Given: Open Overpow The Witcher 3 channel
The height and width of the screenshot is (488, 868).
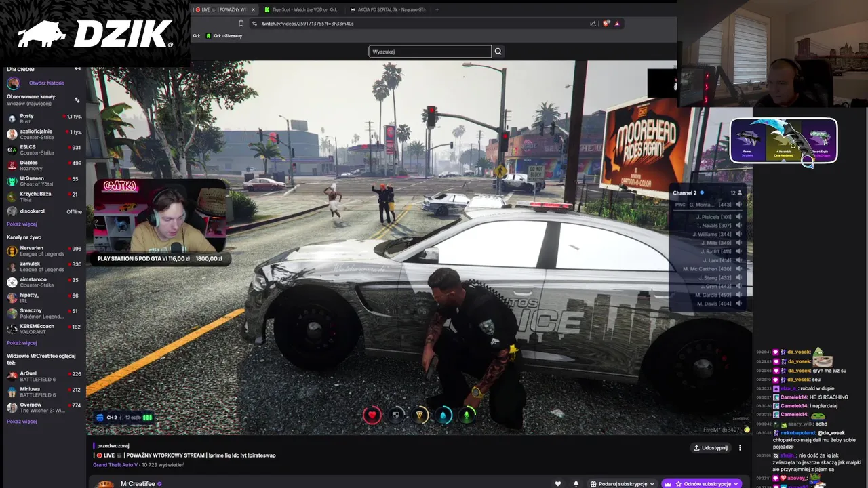Looking at the screenshot, I should [44, 407].
